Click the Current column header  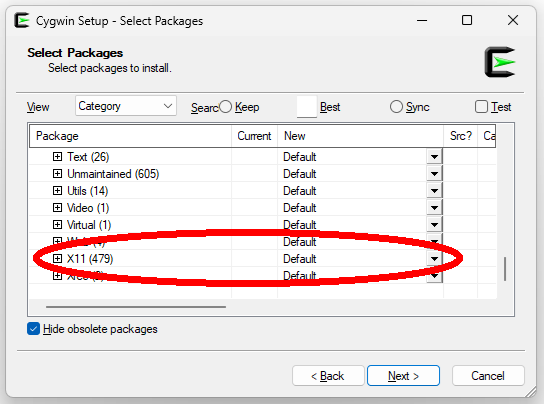pyautogui.click(x=254, y=136)
